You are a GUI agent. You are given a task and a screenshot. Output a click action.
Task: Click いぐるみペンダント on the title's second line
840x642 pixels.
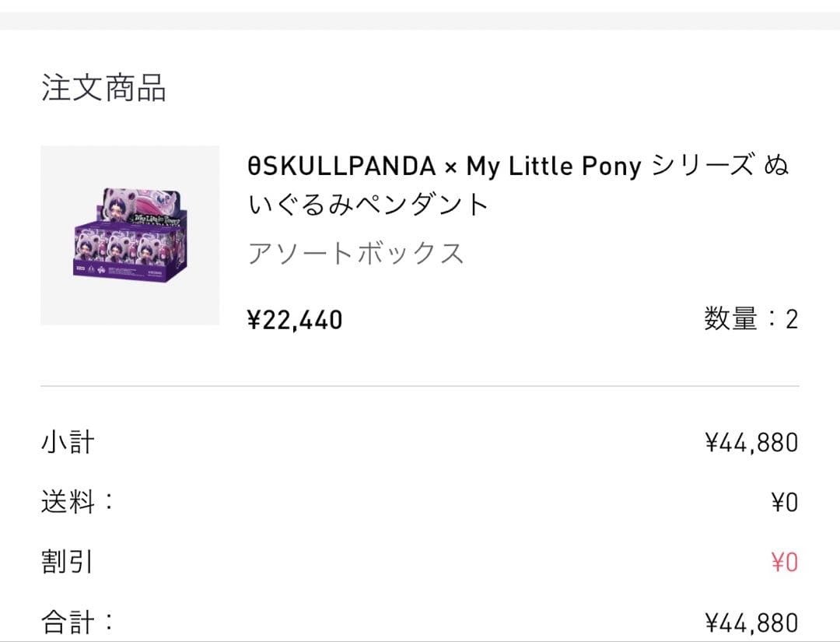[368, 205]
